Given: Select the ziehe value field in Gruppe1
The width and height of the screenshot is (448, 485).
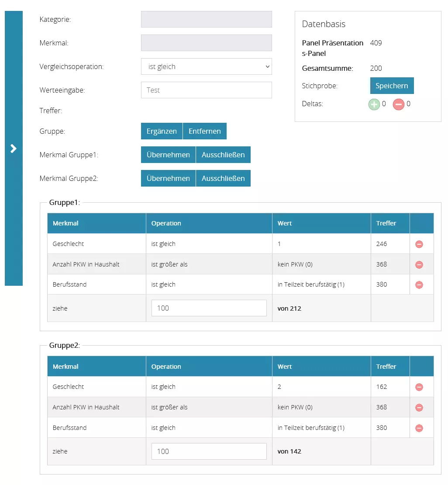Looking at the screenshot, I should [209, 308].
